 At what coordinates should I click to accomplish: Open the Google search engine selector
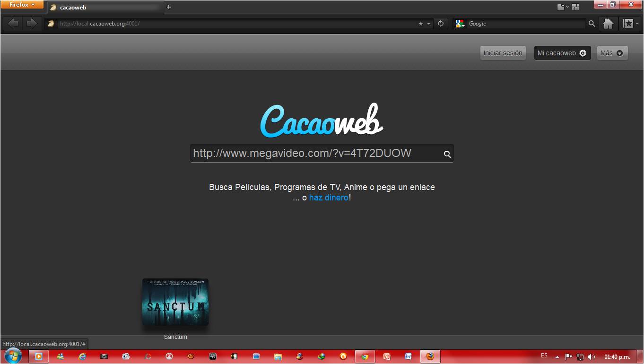pyautogui.click(x=460, y=24)
